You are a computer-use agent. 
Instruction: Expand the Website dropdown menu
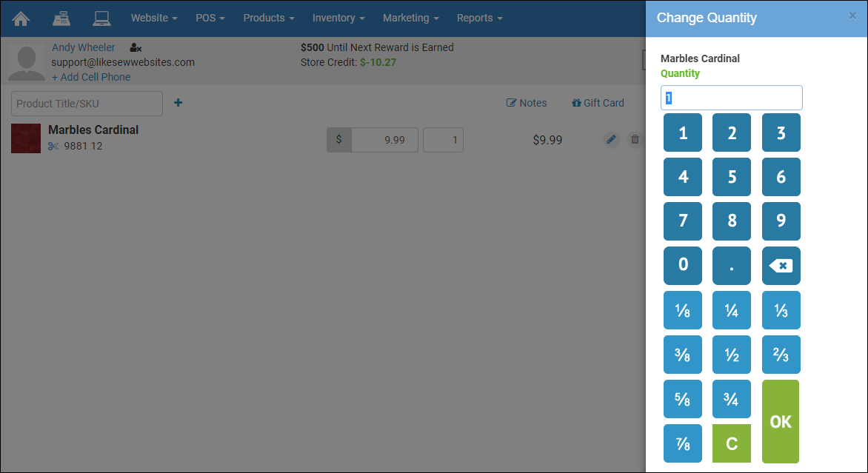[x=154, y=18]
